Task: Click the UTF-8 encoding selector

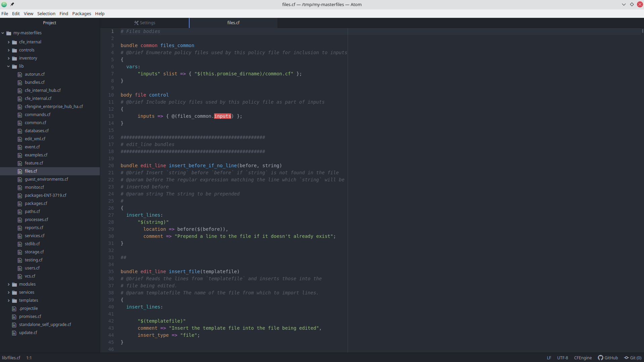Action: coord(562,358)
